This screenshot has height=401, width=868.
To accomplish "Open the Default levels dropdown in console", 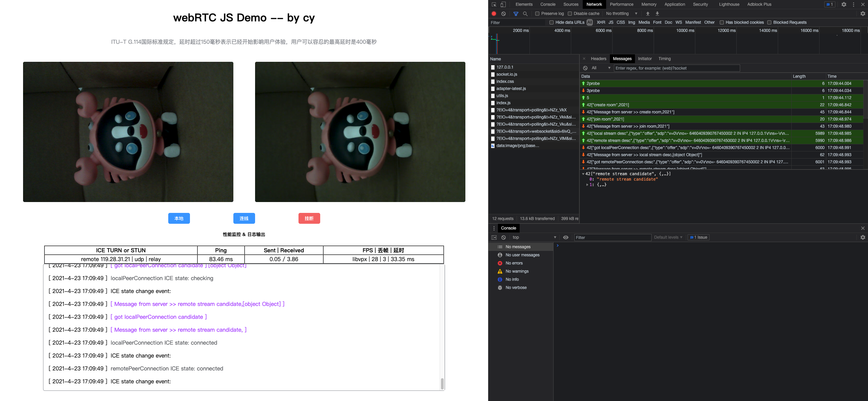I will [x=668, y=237].
